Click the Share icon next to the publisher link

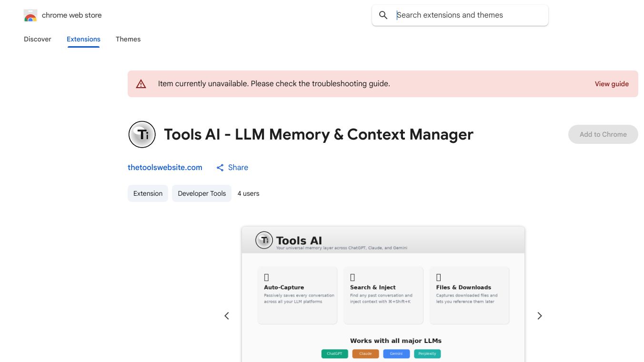[x=220, y=167]
